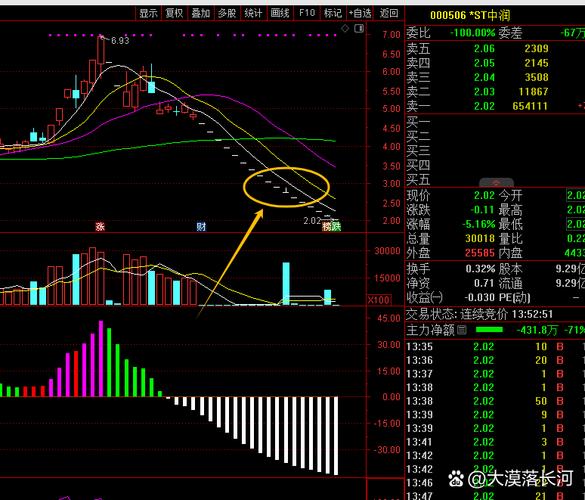This screenshot has height=500, width=585.
Task: Click the 标记 mark button
Action: 333,13
